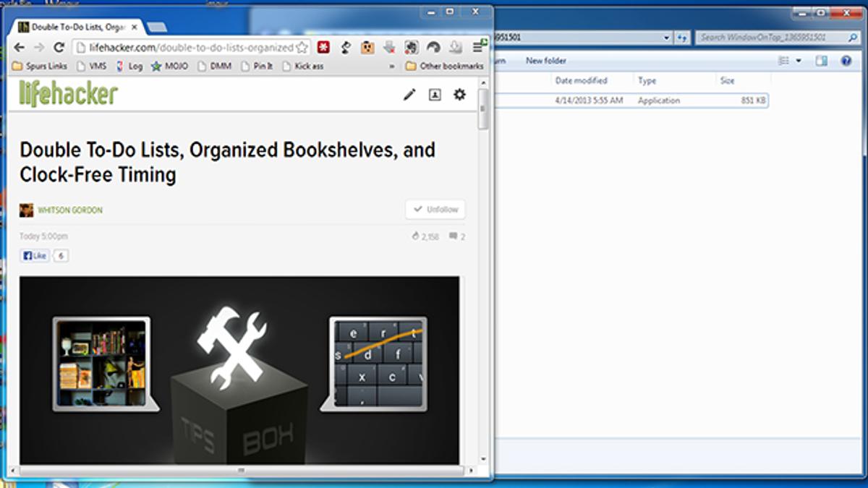Click the pencil edit icon on Lifehacker
Image resolution: width=868 pixels, height=488 pixels.
[x=409, y=94]
